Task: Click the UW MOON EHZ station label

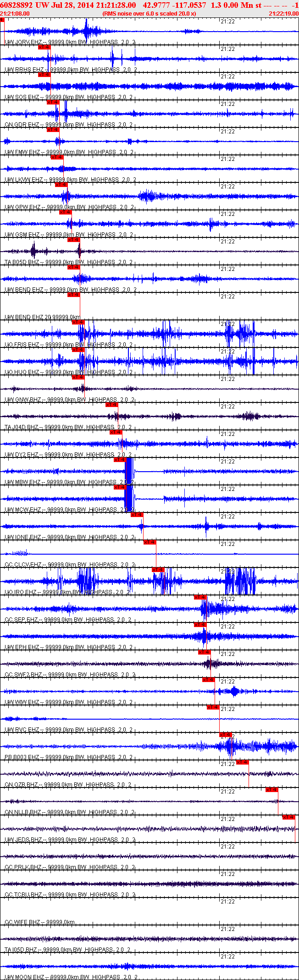Action: pyautogui.click(x=23, y=977)
